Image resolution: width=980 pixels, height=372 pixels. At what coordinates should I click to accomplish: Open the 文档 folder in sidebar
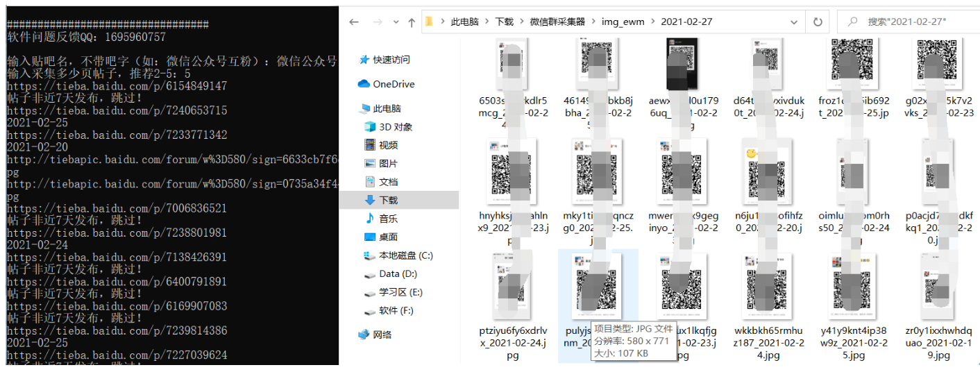388,181
